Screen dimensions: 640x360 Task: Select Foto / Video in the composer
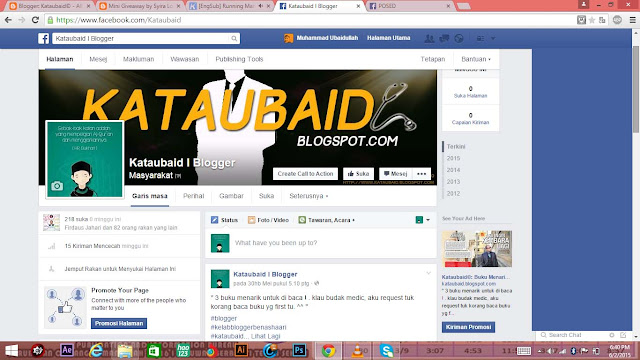click(x=269, y=220)
